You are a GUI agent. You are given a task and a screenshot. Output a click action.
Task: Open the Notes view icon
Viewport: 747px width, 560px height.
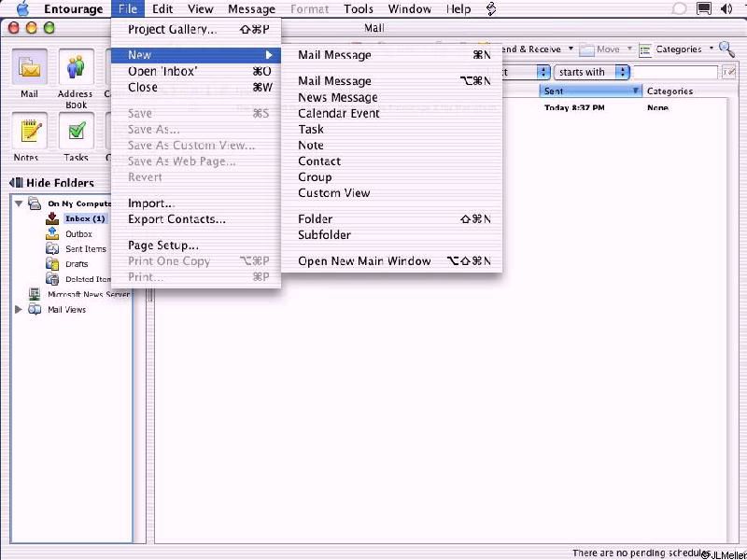click(x=29, y=131)
